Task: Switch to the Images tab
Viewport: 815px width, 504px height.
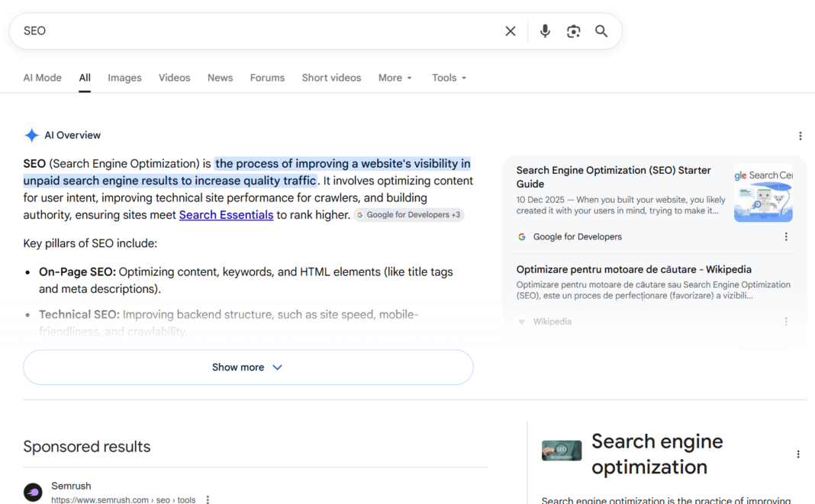Action: [124, 78]
